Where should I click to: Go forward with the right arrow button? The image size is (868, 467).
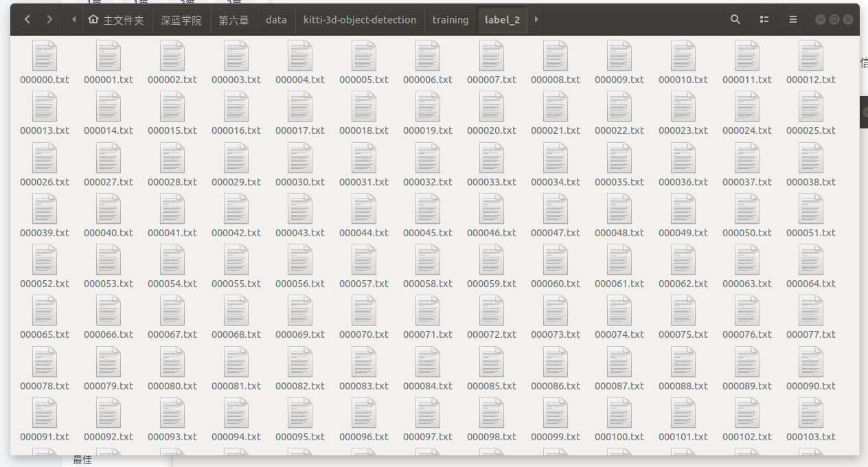(x=49, y=20)
